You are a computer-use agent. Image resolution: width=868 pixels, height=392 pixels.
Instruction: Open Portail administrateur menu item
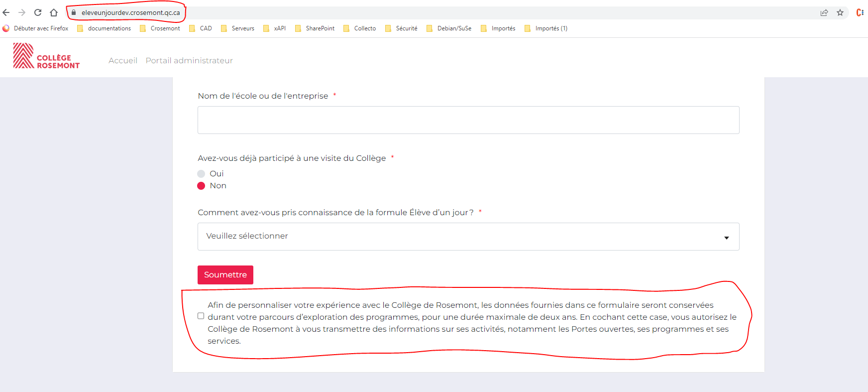click(x=189, y=60)
